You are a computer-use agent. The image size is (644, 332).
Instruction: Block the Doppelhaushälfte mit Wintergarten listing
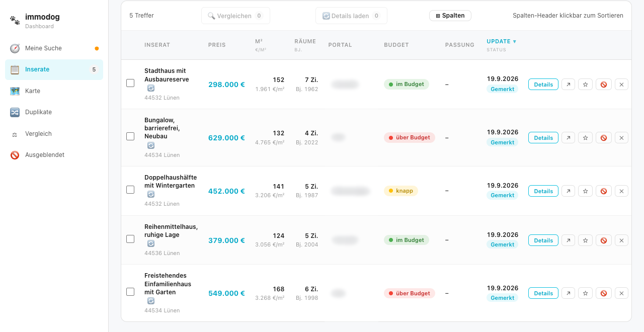point(604,191)
